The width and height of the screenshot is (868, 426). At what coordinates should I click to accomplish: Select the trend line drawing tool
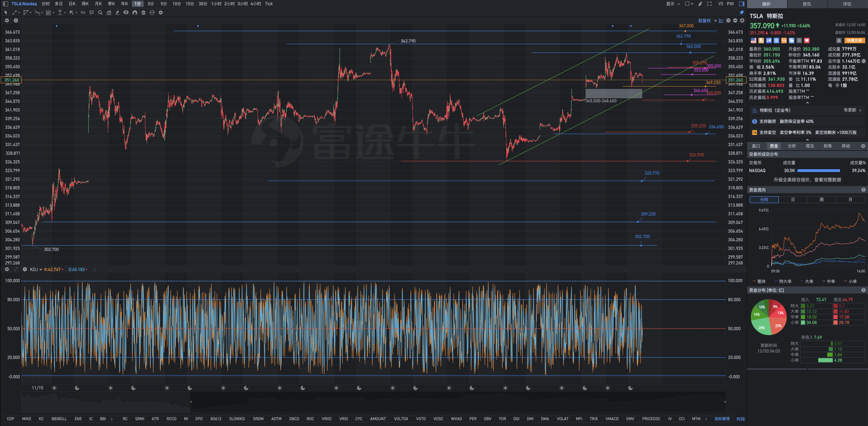pyautogui.click(x=15, y=12)
